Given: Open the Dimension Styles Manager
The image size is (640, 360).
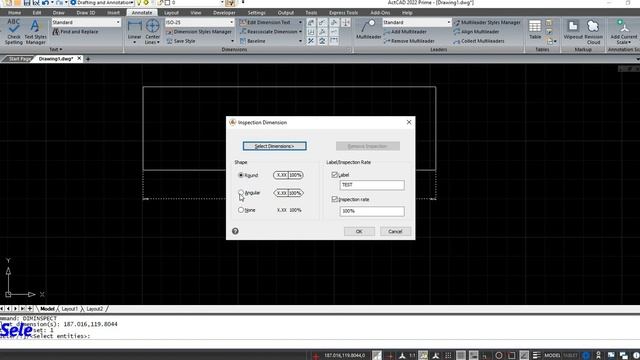Looking at the screenshot, I should [199, 31].
